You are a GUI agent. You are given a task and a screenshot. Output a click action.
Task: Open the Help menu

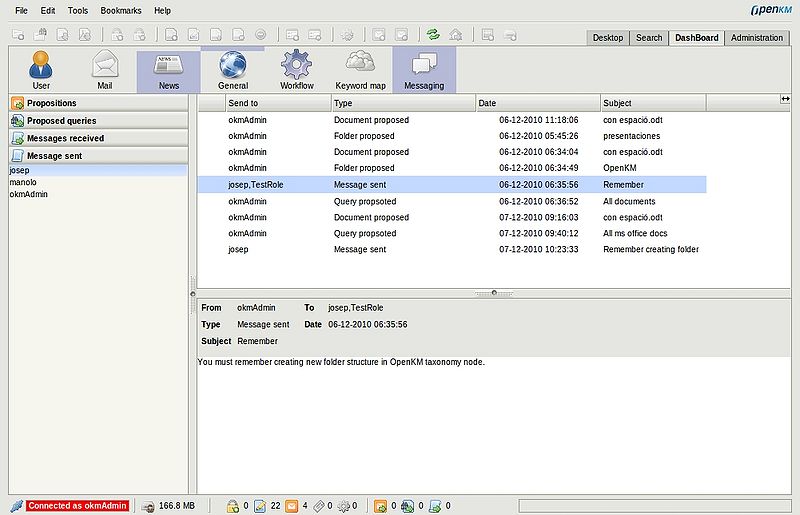pyautogui.click(x=162, y=10)
